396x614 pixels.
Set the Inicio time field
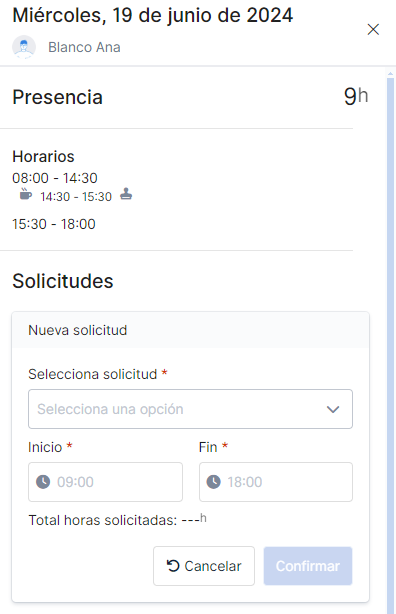click(105, 482)
